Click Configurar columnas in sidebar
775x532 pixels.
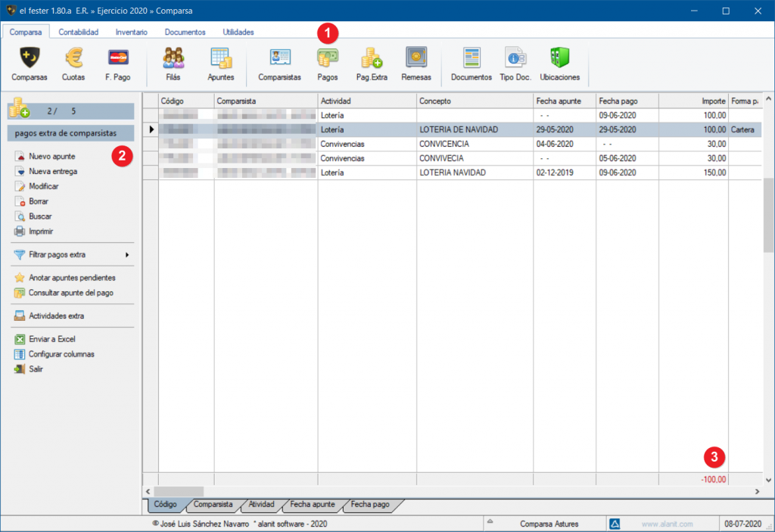61,354
